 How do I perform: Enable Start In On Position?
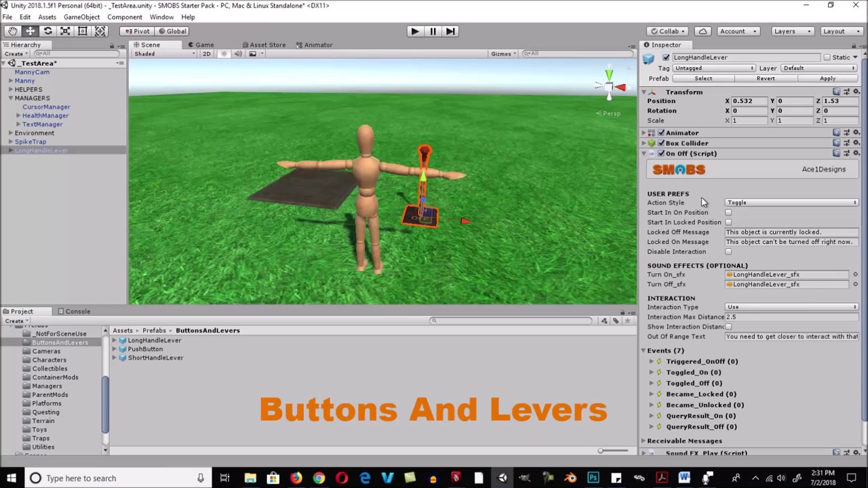[728, 212]
